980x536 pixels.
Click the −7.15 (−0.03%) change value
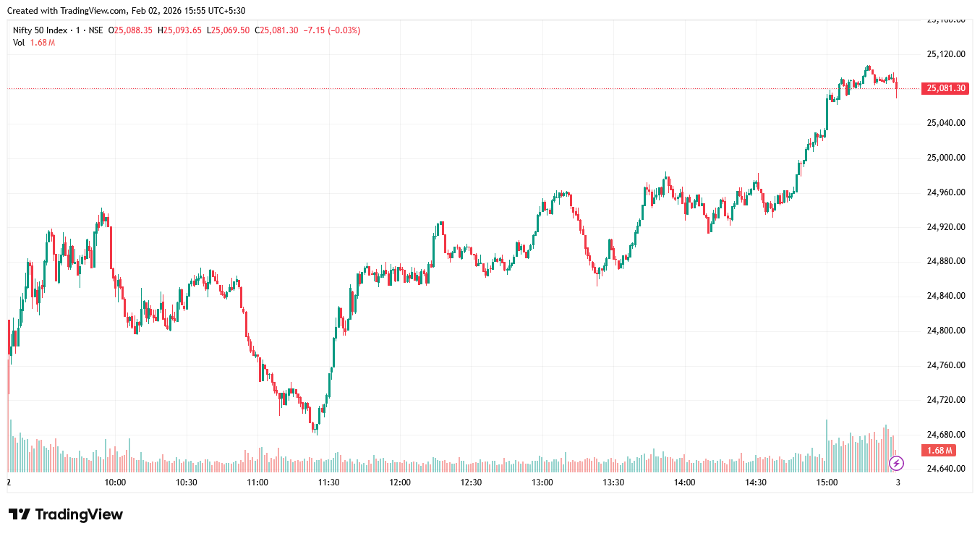coord(332,30)
